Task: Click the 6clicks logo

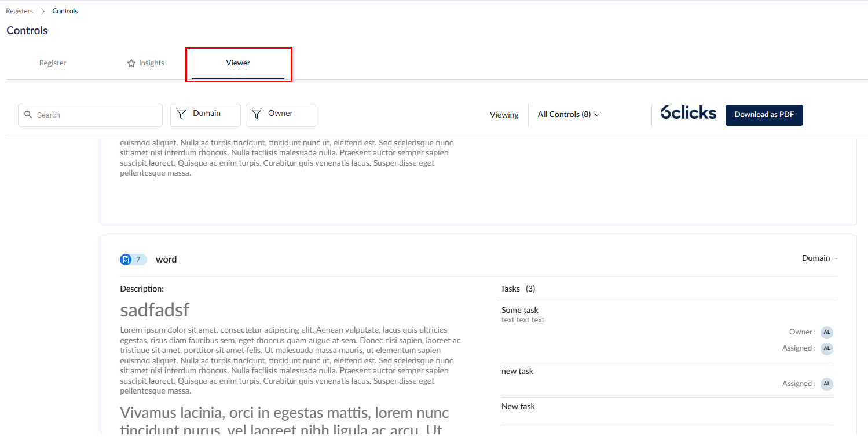Action: [688, 113]
